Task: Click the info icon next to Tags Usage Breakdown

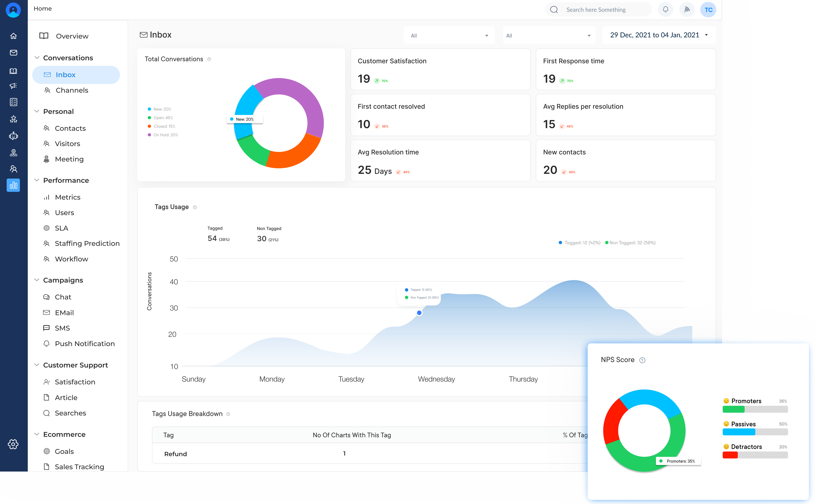Action: 228,414
